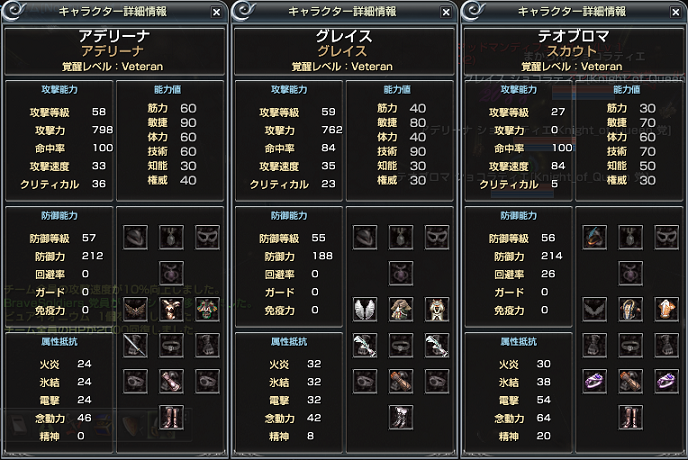This screenshot has height=460, width=688.
Task: Click the blue-orange hat in テオブロマ's equipment
Action: [x=595, y=237]
